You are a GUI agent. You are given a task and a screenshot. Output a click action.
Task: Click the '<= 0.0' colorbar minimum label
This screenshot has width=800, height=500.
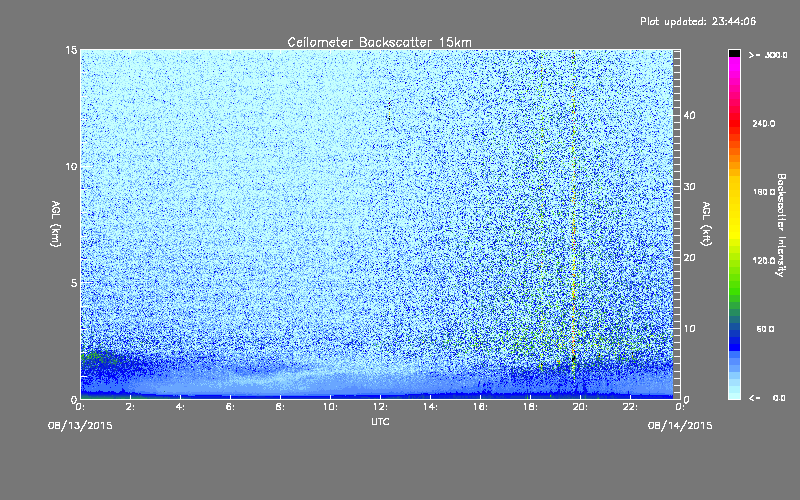[x=767, y=398]
